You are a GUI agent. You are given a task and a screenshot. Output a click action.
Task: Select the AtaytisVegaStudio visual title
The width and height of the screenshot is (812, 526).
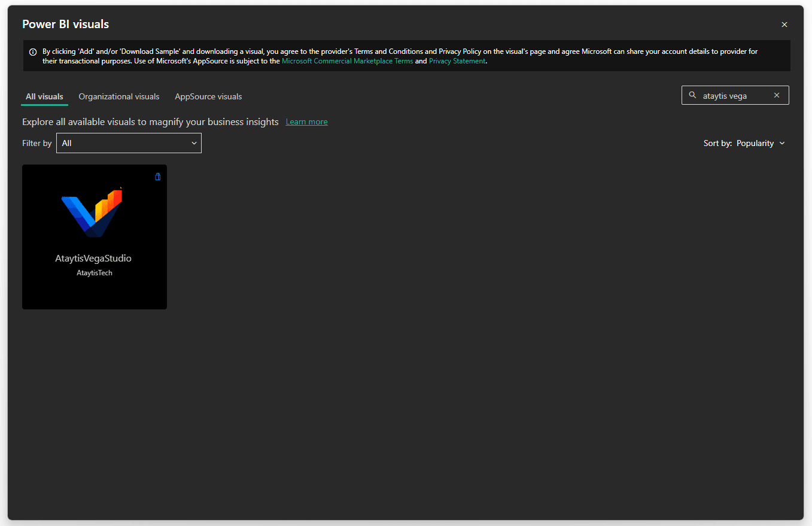[x=93, y=259]
